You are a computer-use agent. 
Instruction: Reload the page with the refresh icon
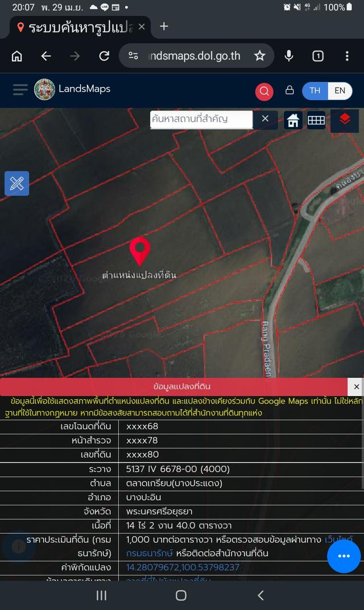coord(104,56)
